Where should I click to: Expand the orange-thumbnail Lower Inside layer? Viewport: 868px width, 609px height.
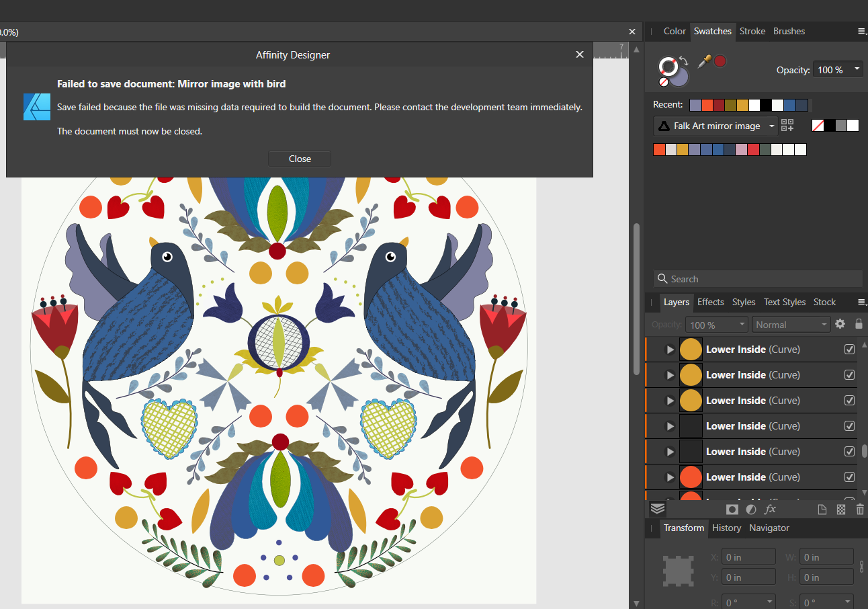tap(670, 477)
